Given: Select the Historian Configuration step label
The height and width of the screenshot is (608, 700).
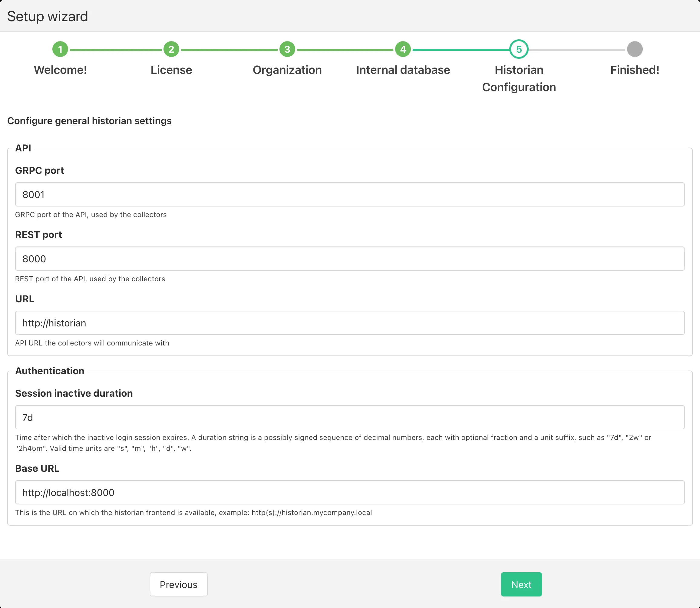Looking at the screenshot, I should (519, 78).
